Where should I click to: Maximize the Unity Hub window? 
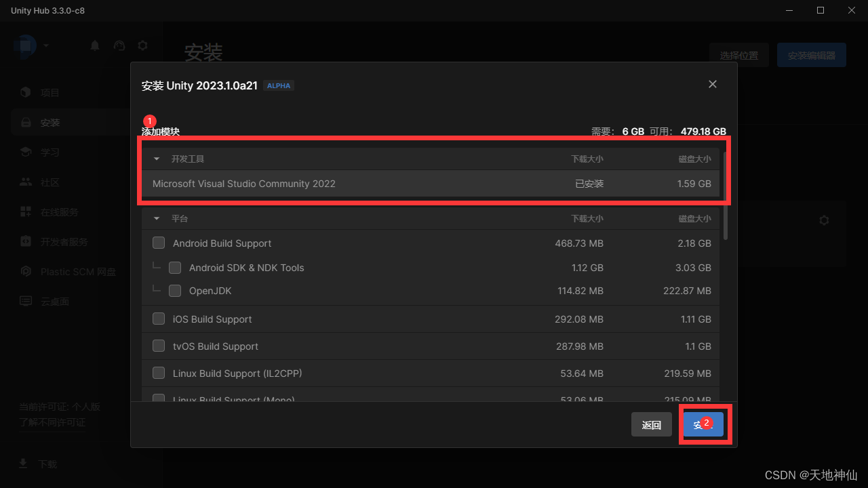pos(821,10)
